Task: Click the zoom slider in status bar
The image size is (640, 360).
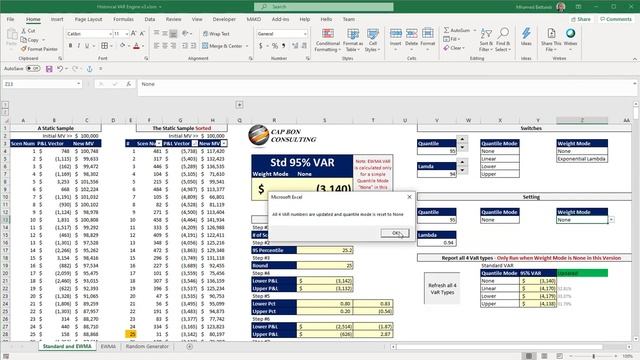Action: pos(593,356)
